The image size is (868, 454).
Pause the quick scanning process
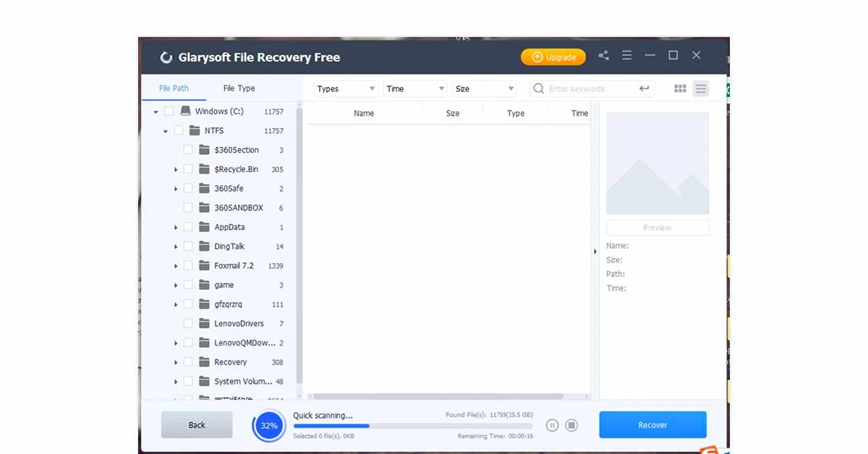[x=552, y=426]
